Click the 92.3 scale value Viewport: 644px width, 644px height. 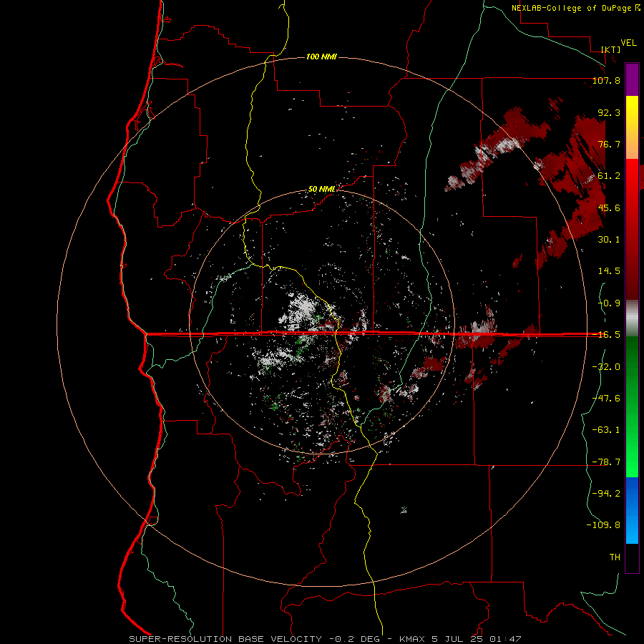(x=609, y=112)
